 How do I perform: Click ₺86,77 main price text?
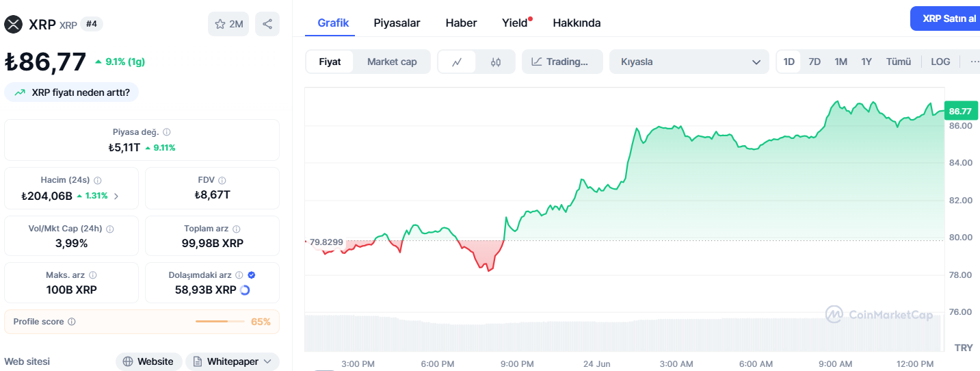45,62
